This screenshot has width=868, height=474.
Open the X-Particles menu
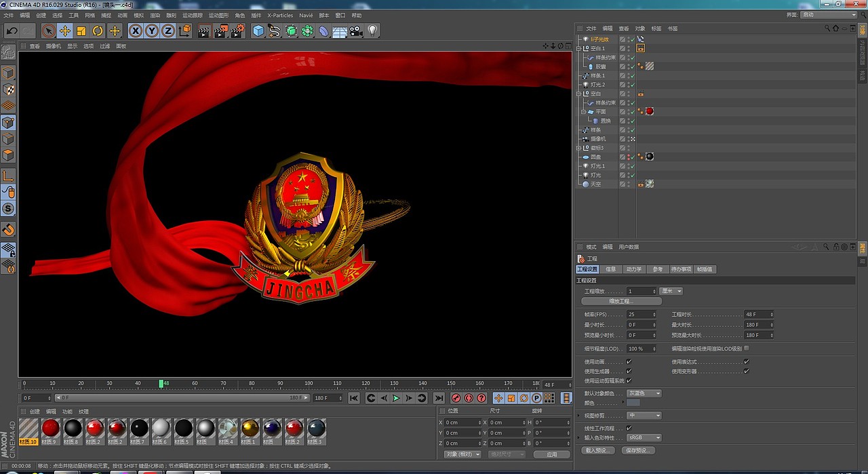[280, 15]
